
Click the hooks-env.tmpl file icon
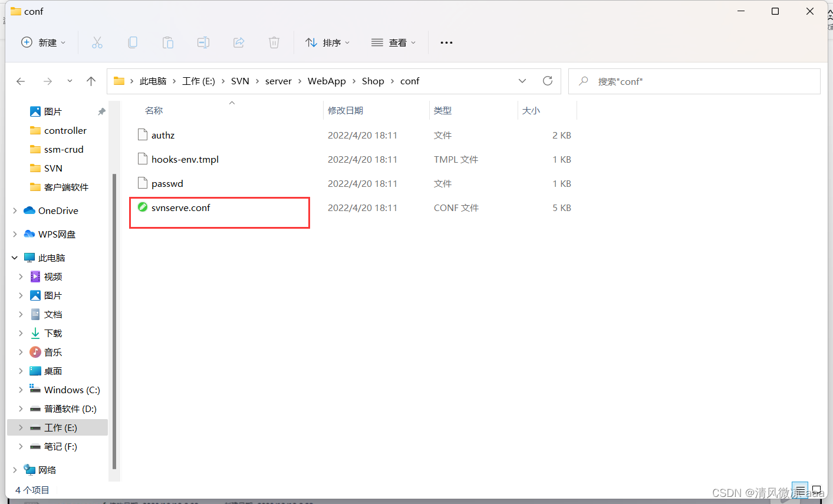click(142, 159)
